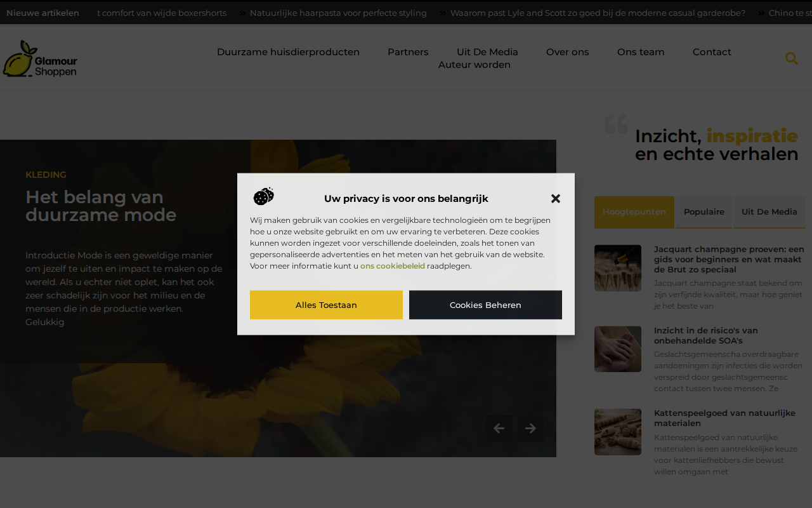Open wijde boxershorts ticker article
The height and width of the screenshot is (508, 812).
tap(162, 13)
